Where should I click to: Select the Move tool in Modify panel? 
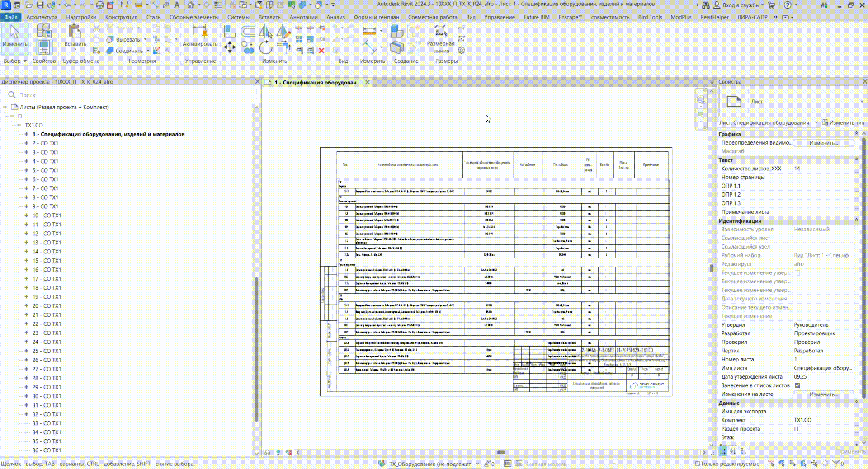(x=230, y=47)
